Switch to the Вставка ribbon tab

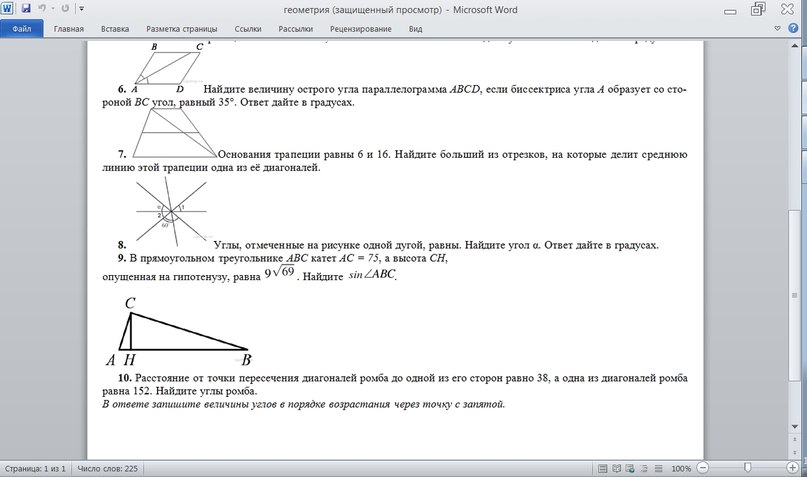click(115, 29)
